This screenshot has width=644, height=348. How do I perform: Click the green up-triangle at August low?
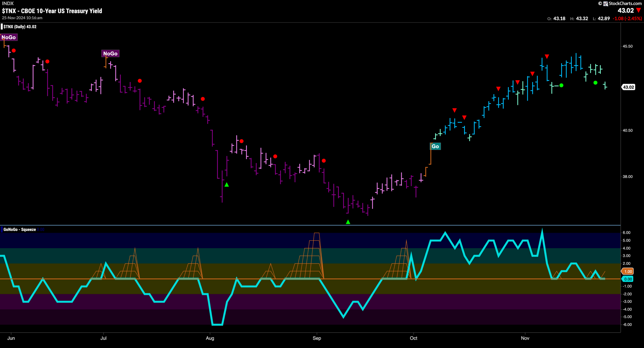(227, 184)
